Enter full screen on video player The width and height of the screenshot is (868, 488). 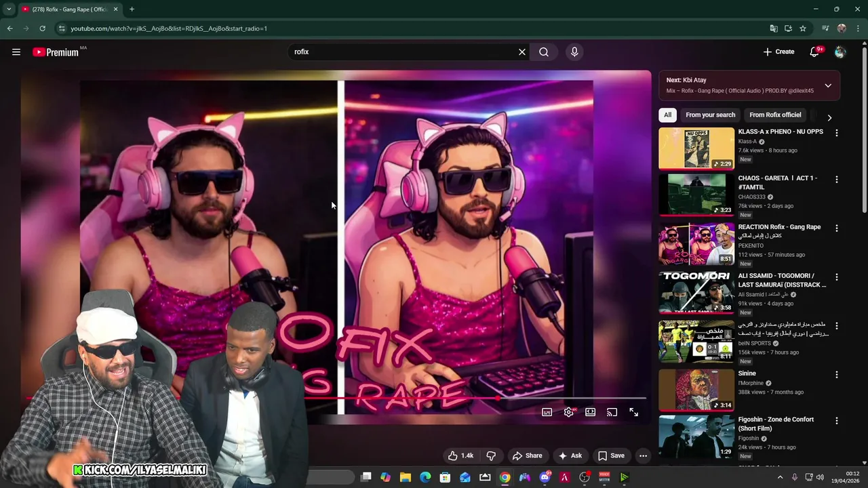coord(634,412)
